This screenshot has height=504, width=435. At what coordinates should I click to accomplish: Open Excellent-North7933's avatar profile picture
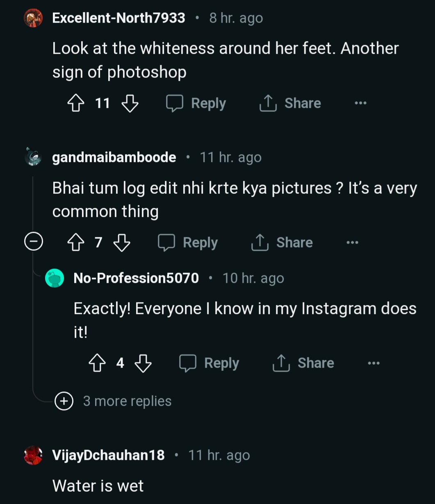tap(33, 18)
